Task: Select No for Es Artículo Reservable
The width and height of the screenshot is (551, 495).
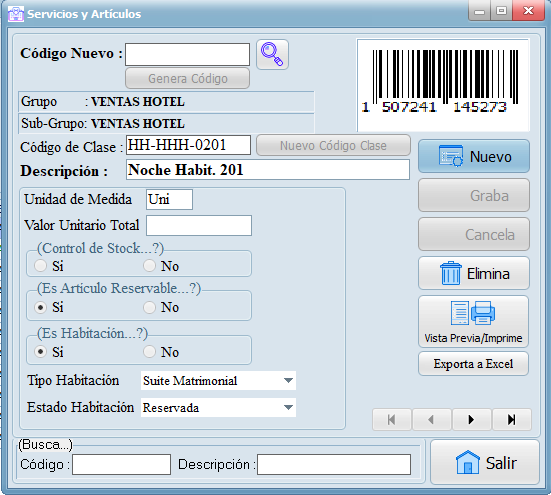Action: click(x=149, y=307)
